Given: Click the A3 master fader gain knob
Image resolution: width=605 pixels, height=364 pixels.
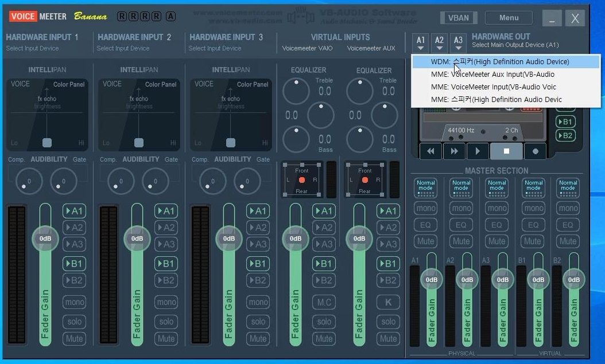Looking at the screenshot, I should click(x=502, y=280).
